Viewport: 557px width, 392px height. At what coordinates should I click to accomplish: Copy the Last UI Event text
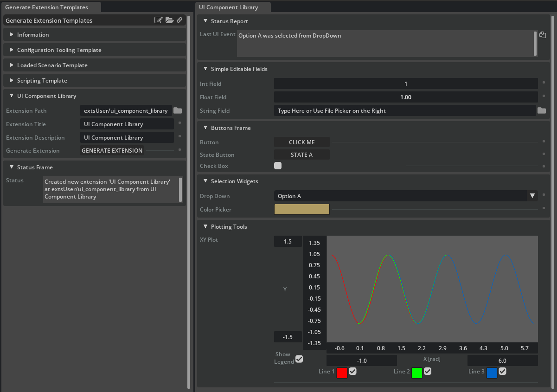(x=542, y=35)
